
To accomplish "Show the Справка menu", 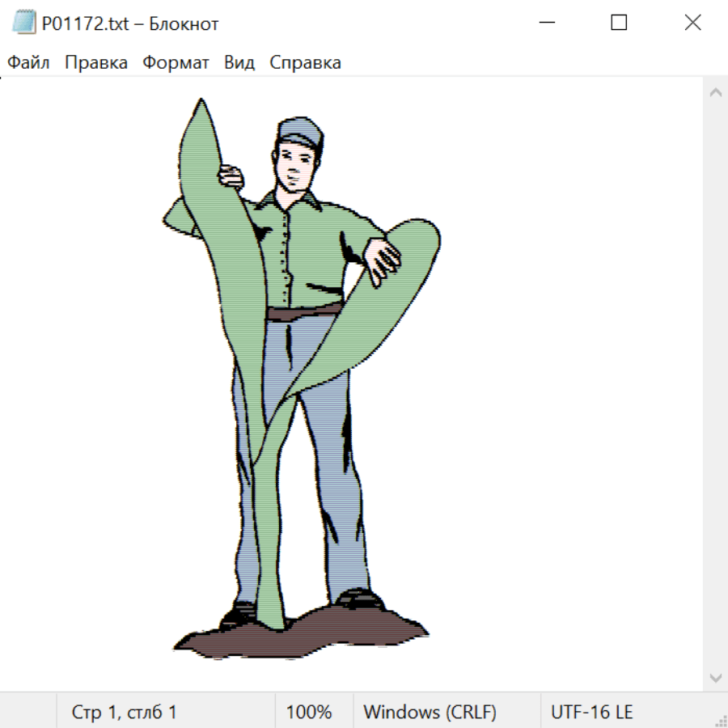I will 305,63.
